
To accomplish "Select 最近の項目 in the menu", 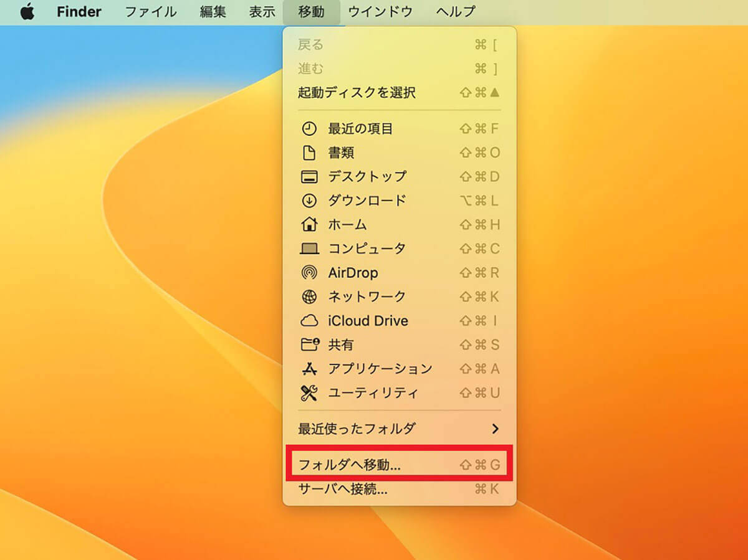I will [399, 129].
